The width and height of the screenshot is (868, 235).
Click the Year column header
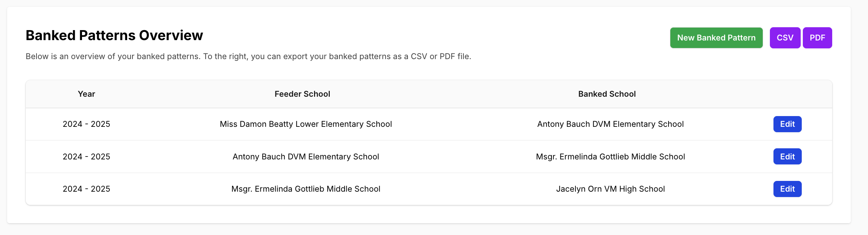click(86, 94)
